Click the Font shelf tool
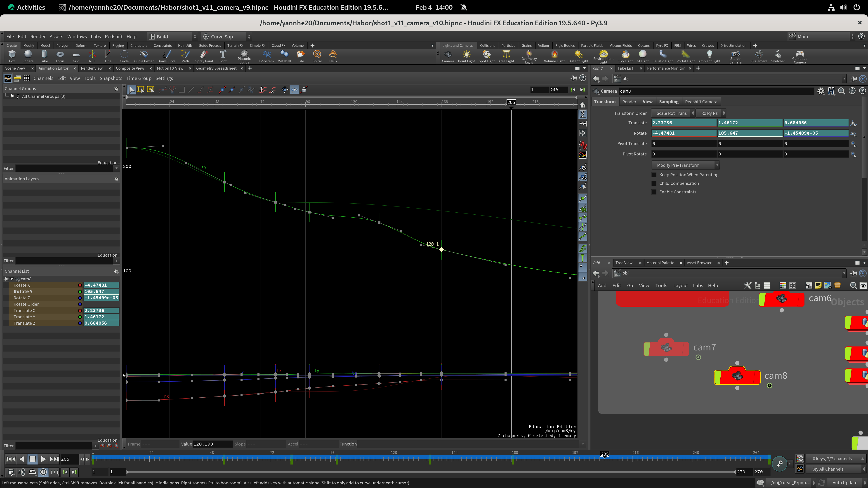Image resolution: width=868 pixels, height=488 pixels. coord(223,56)
